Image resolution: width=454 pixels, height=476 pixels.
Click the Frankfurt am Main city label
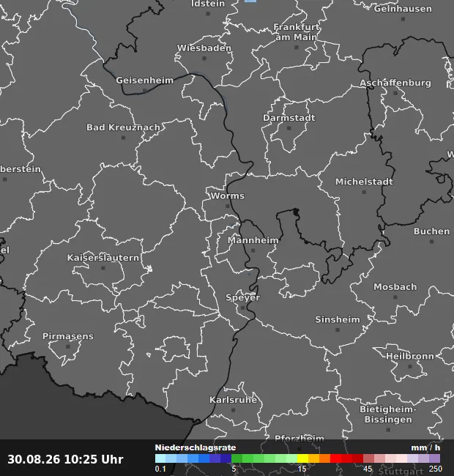[x=296, y=32]
